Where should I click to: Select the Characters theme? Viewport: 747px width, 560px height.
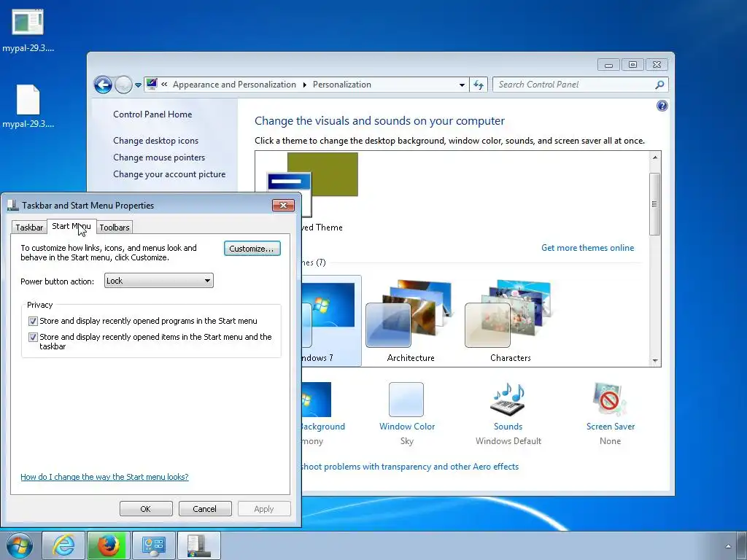510,321
